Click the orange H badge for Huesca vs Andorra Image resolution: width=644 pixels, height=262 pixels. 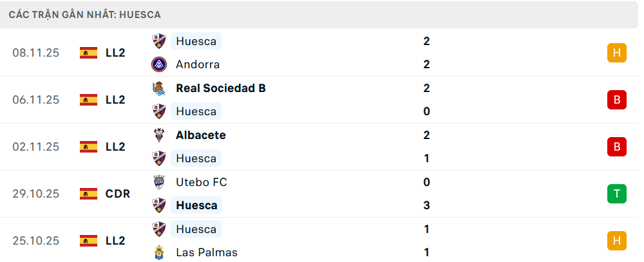click(x=616, y=53)
